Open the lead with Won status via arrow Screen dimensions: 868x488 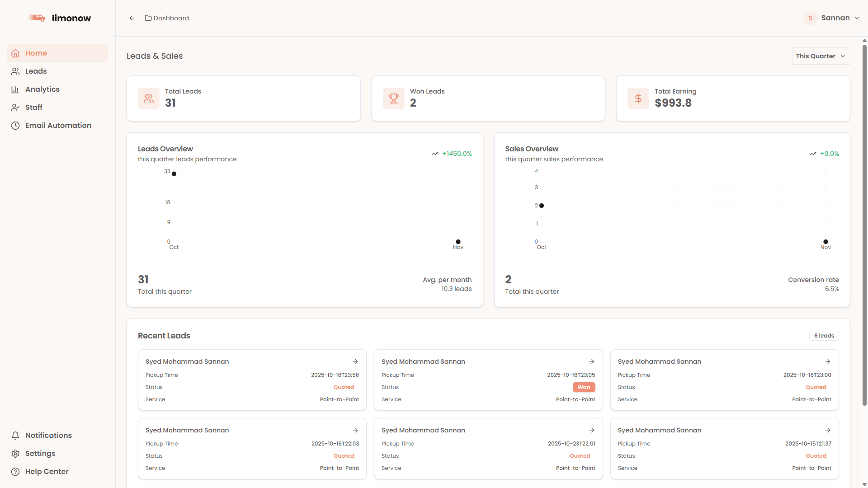[x=592, y=361]
